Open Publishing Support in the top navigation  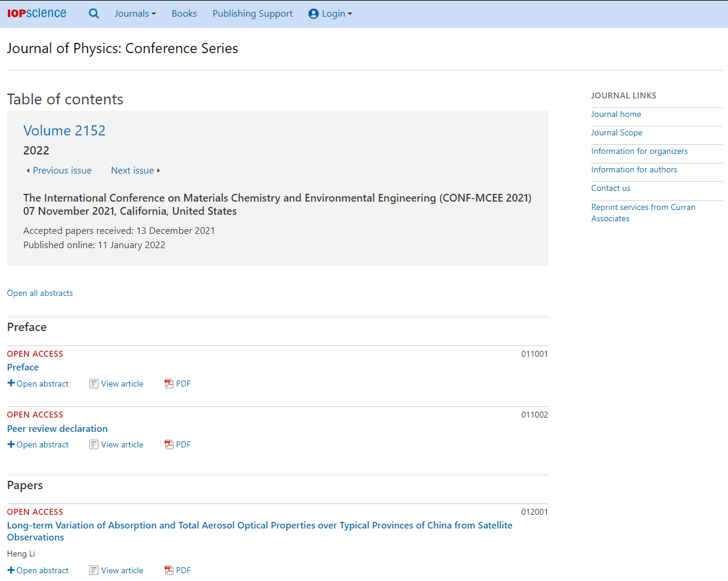[253, 14]
